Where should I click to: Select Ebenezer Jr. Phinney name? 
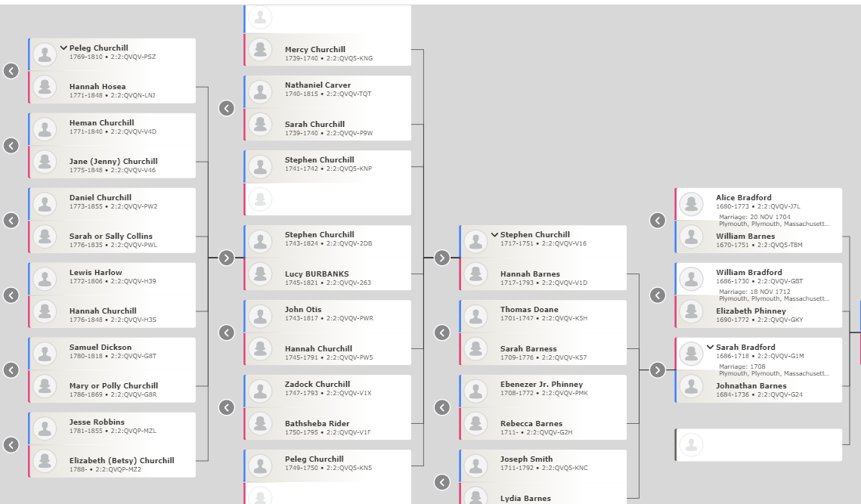pos(541,385)
